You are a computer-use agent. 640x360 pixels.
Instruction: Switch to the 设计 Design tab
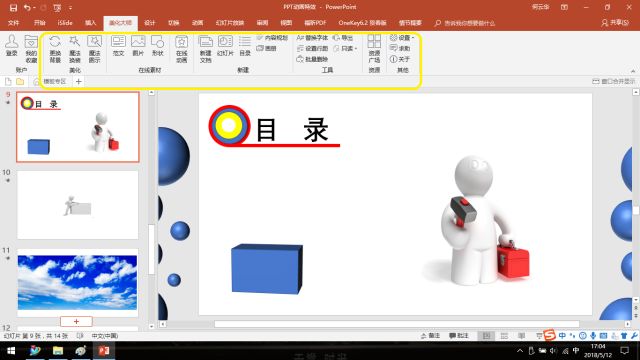tap(149, 23)
